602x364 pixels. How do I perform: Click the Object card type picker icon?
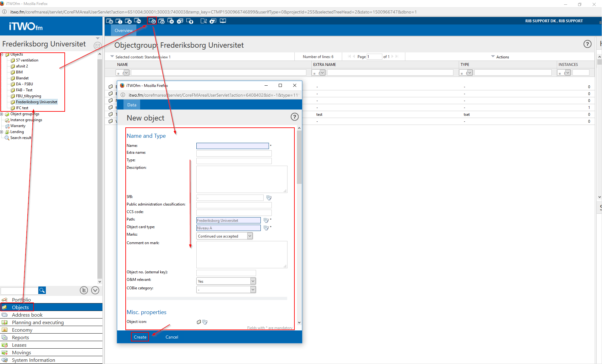coord(266,228)
